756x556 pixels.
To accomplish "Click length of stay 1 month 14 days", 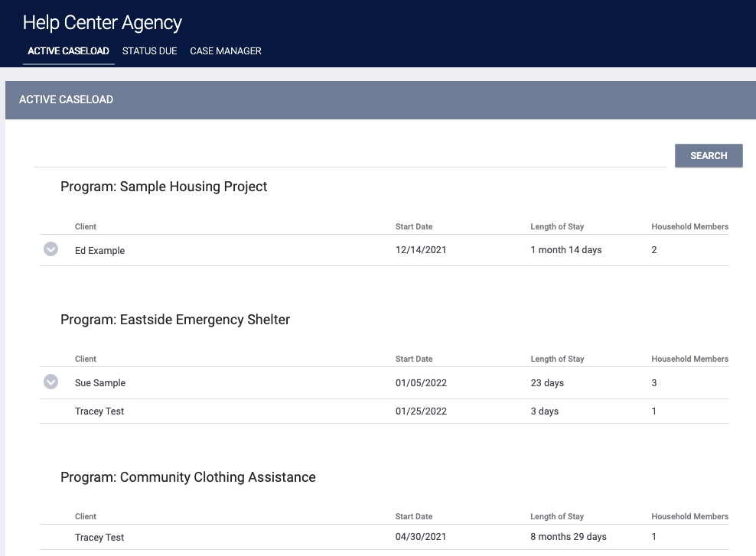I will click(566, 249).
